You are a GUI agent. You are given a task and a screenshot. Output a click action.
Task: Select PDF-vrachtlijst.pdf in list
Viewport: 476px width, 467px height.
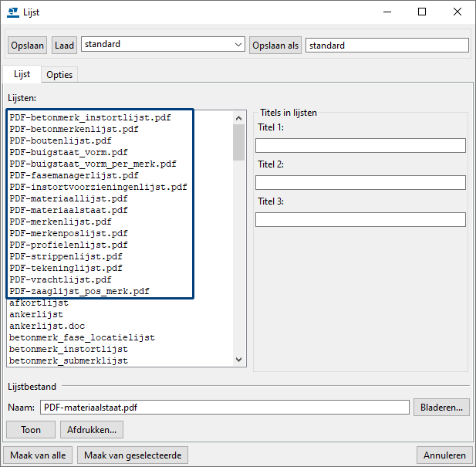tap(60, 279)
